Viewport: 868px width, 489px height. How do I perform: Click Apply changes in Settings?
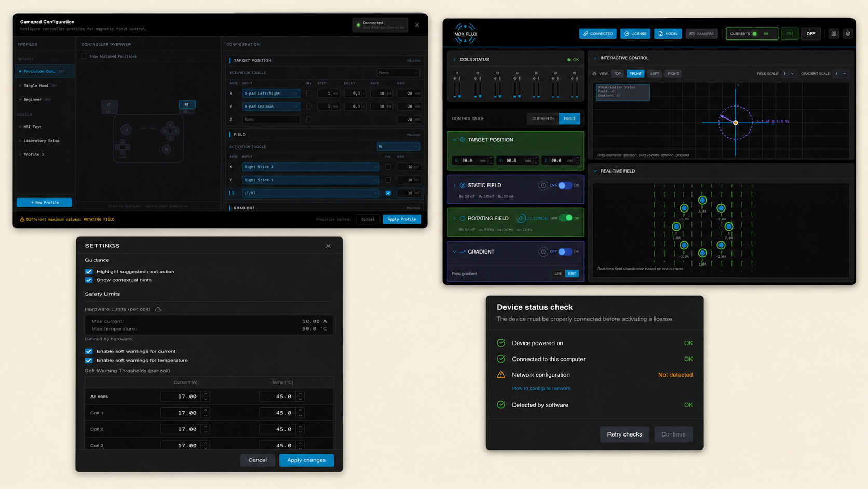(306, 460)
